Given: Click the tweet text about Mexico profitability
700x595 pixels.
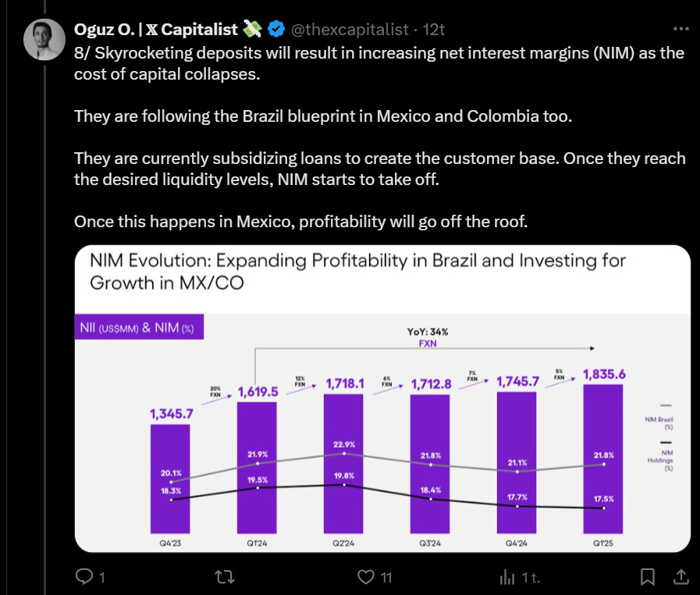Looking at the screenshot, I should (300, 222).
